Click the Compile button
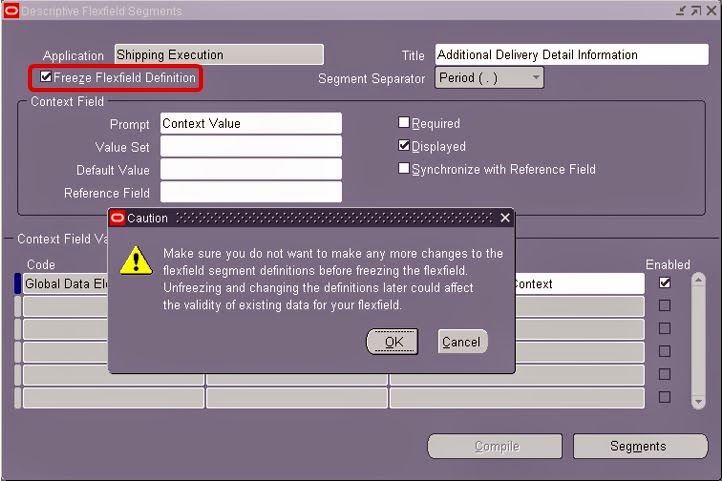 pos(495,446)
